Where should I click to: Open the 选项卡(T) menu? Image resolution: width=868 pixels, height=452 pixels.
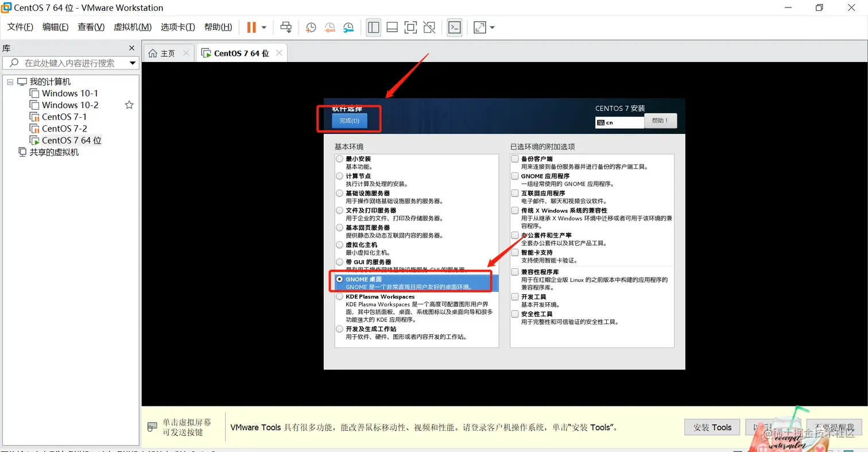178,27
